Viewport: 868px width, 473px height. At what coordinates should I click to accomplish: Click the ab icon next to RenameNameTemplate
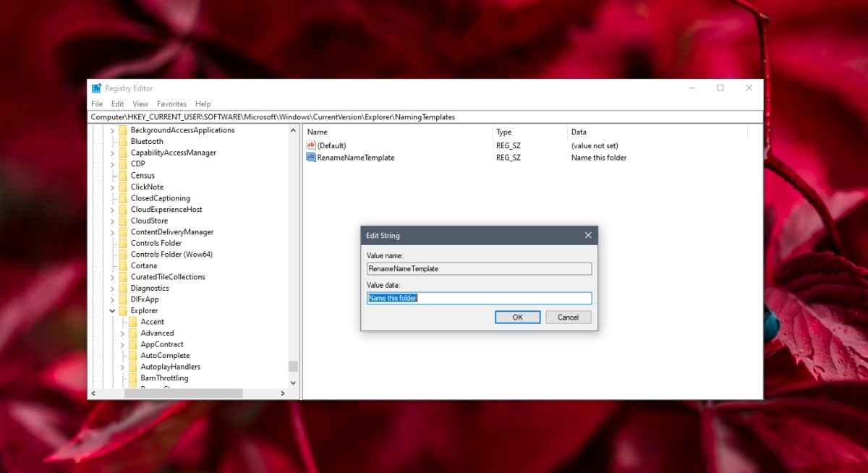click(x=311, y=158)
